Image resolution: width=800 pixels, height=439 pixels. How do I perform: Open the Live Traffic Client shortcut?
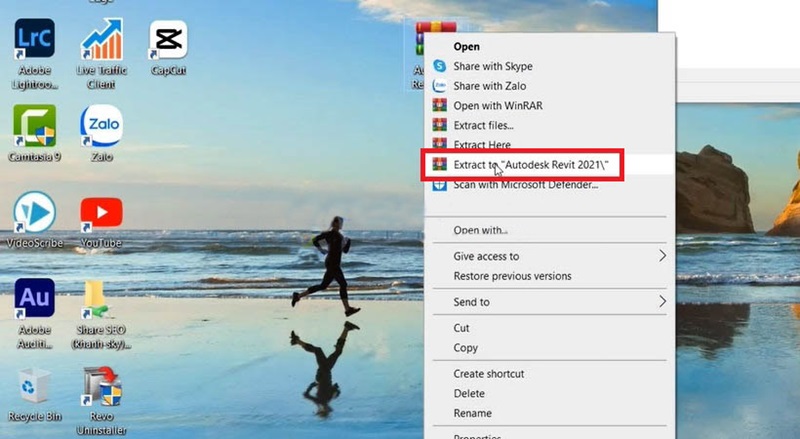[x=101, y=41]
